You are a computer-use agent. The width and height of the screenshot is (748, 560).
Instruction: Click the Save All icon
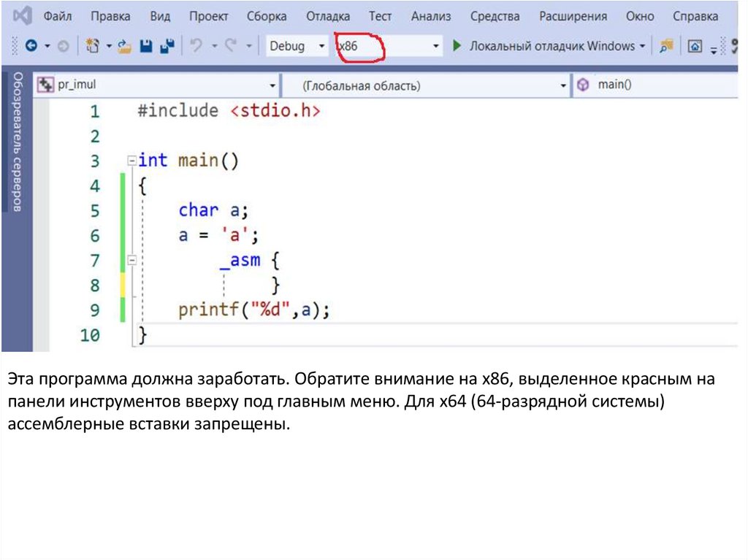167,46
